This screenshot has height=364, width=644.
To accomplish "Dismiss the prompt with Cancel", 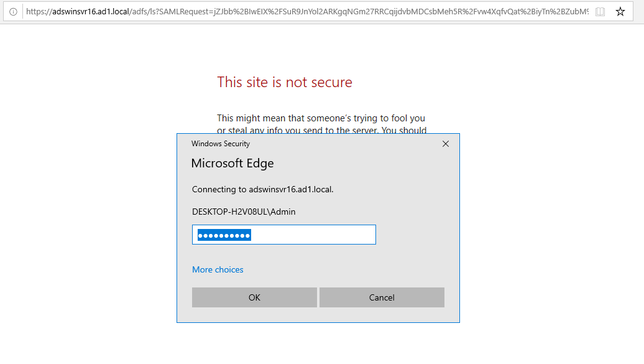I will [x=382, y=297].
